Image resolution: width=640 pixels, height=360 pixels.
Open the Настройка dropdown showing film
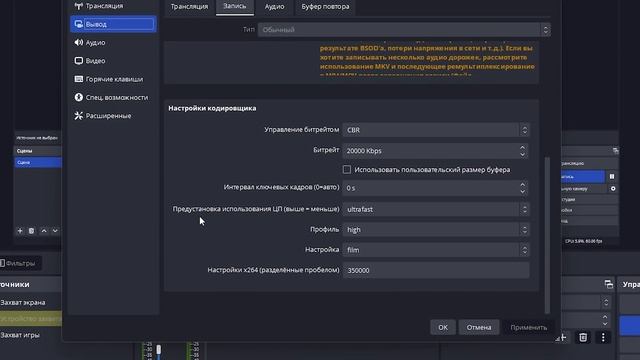[x=436, y=250]
